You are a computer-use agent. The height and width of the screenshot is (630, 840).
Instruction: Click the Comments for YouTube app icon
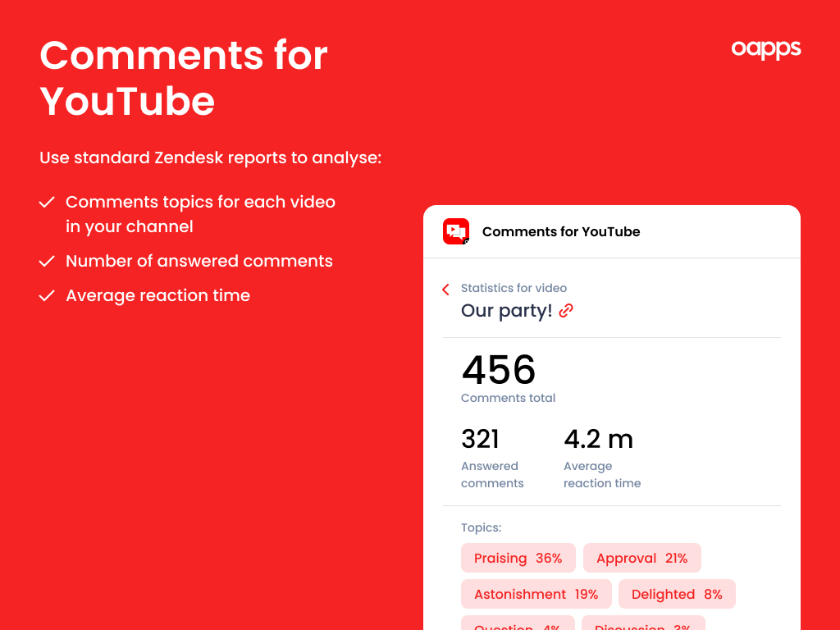click(455, 231)
